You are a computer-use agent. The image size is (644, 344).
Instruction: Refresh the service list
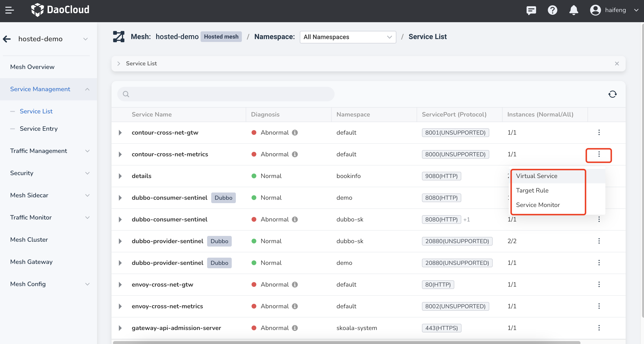(612, 94)
